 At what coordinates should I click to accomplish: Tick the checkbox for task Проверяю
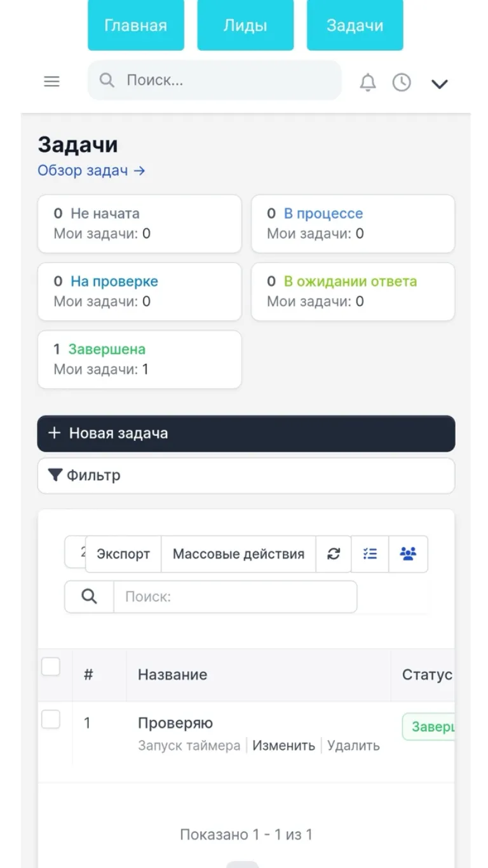51,719
